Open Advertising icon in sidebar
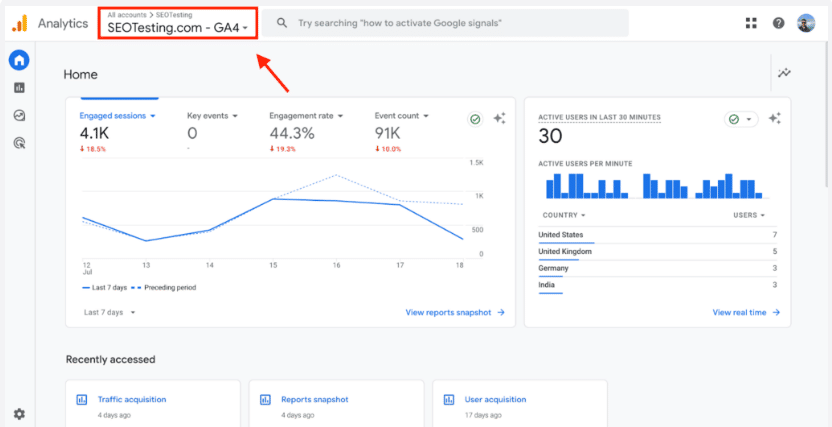 [20, 143]
